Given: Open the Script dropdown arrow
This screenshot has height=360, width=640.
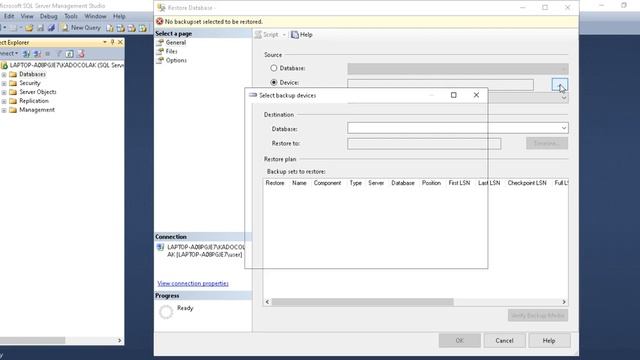Looking at the screenshot, I should coord(284,35).
